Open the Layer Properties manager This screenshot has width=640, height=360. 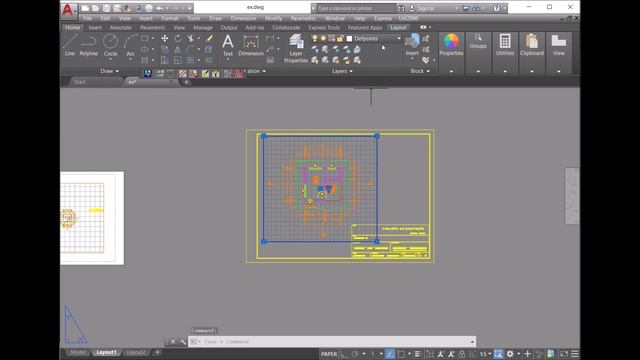pyautogui.click(x=296, y=48)
